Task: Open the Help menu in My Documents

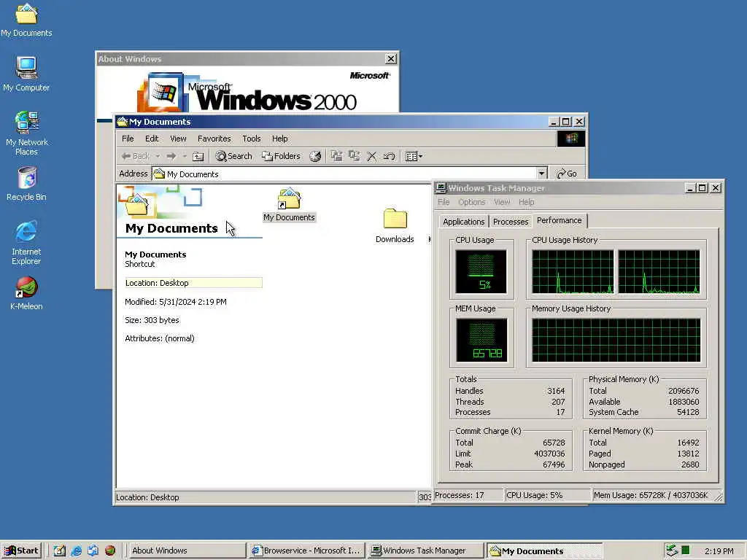Action: [x=279, y=139]
